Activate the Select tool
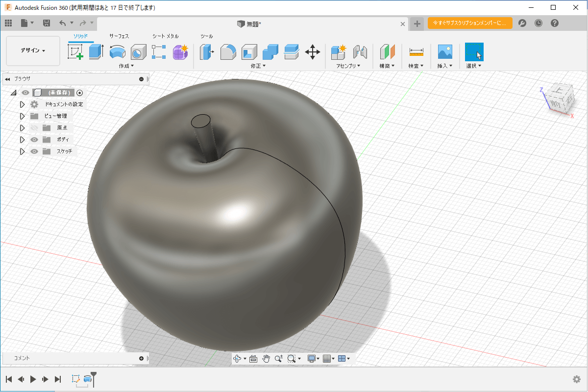This screenshot has height=392, width=588. pyautogui.click(x=474, y=51)
